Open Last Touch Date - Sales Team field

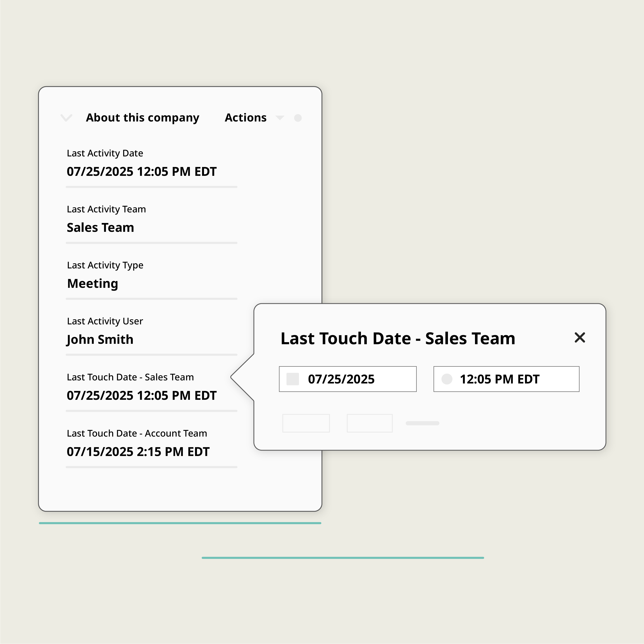coord(141,396)
